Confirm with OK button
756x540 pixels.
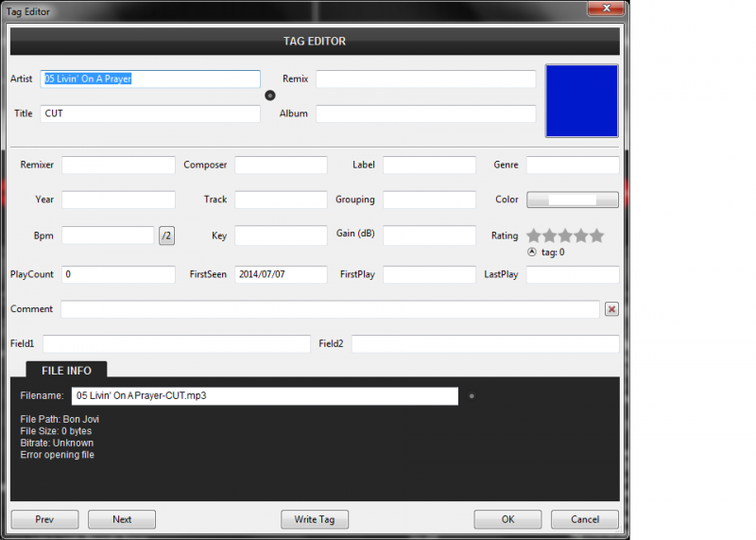507,519
